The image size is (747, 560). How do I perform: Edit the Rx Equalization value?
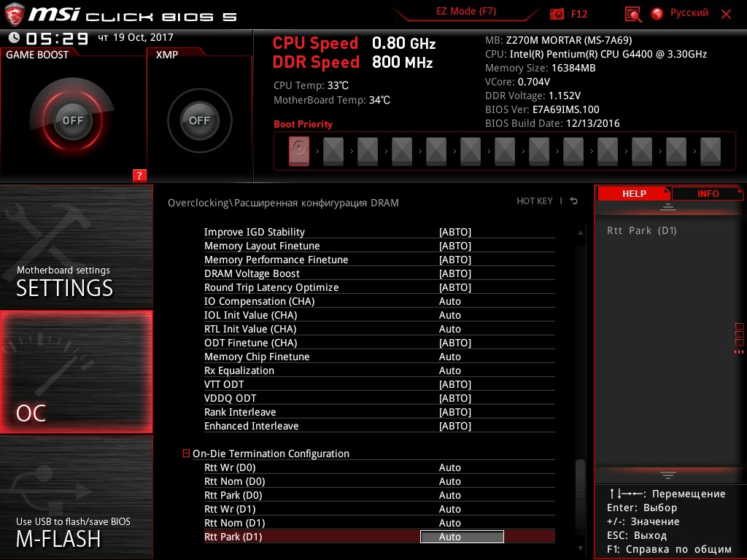click(x=449, y=370)
